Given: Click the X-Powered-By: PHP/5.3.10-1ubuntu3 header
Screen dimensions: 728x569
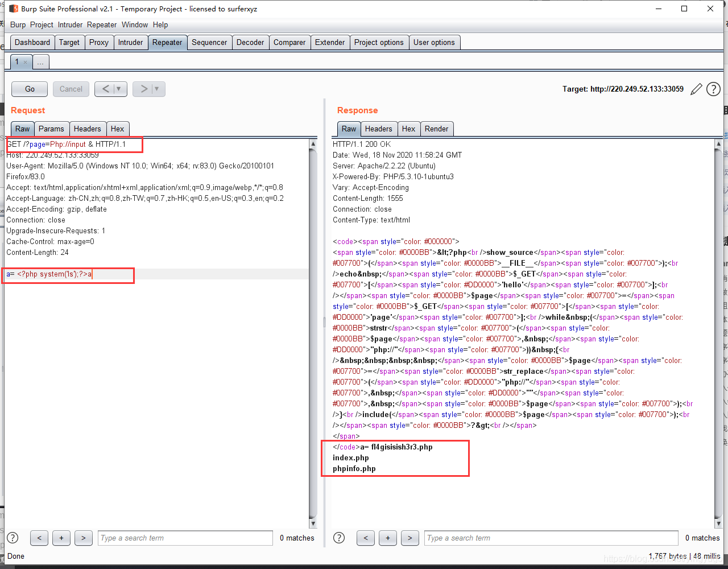Looking at the screenshot, I should [393, 177].
